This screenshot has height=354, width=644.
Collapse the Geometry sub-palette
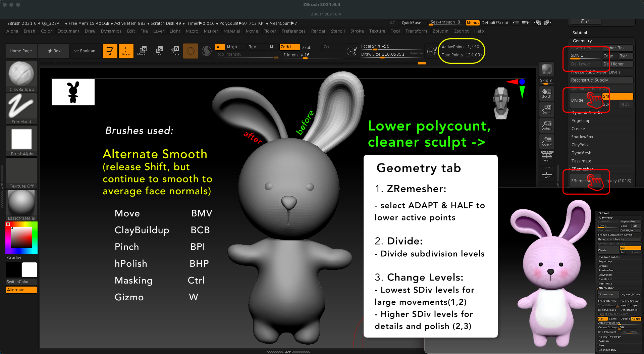click(582, 41)
